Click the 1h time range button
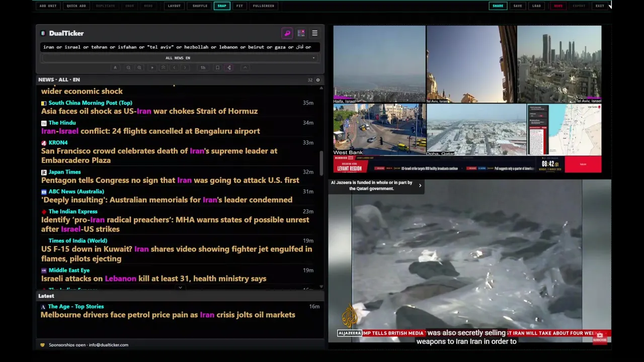 pyautogui.click(x=203, y=67)
